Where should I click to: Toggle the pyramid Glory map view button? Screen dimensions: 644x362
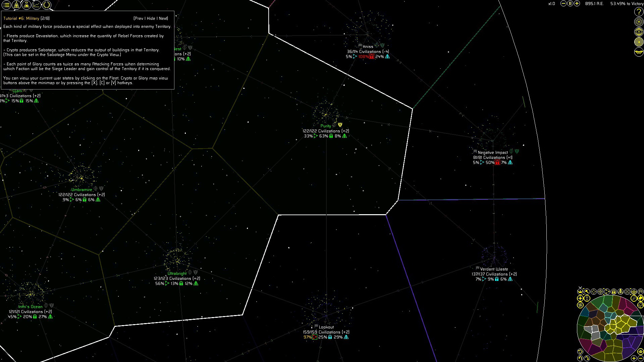point(621,292)
